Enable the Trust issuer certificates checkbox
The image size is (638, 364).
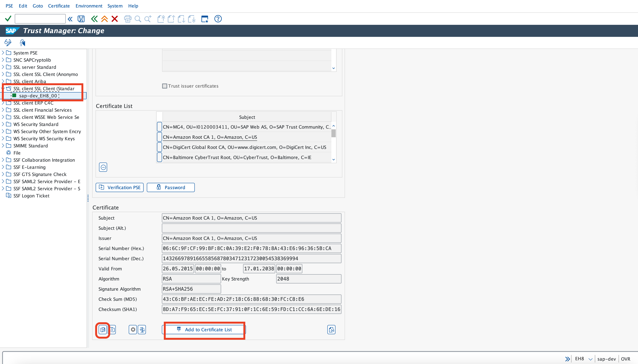pos(164,86)
